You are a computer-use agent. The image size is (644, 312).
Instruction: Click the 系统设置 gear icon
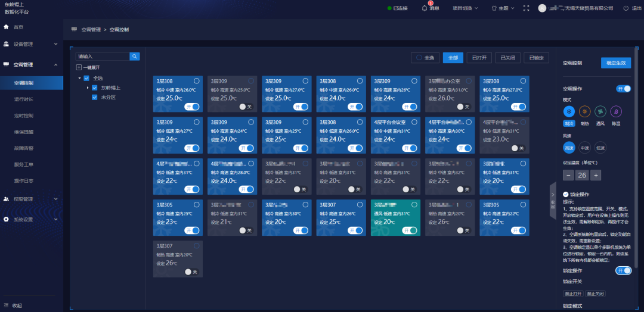pyautogui.click(x=6, y=219)
